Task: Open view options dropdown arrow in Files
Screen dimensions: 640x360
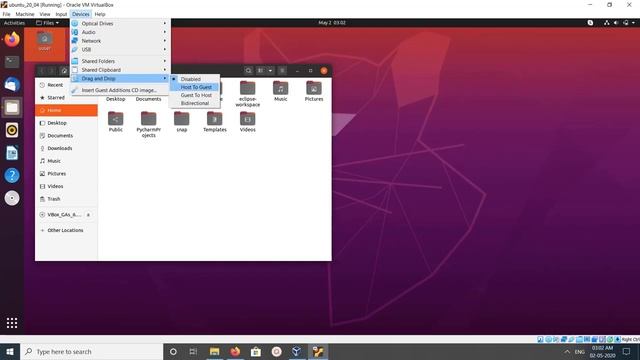Action: [270, 71]
